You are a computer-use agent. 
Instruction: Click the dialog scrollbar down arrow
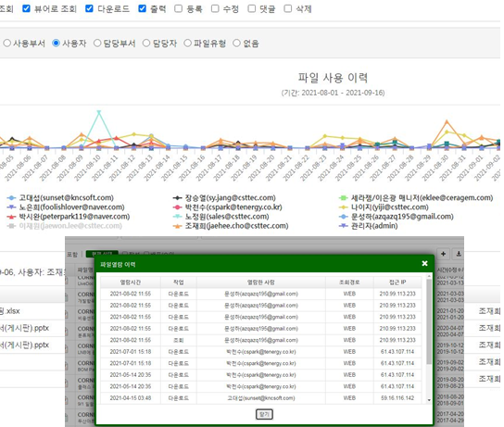429,400
